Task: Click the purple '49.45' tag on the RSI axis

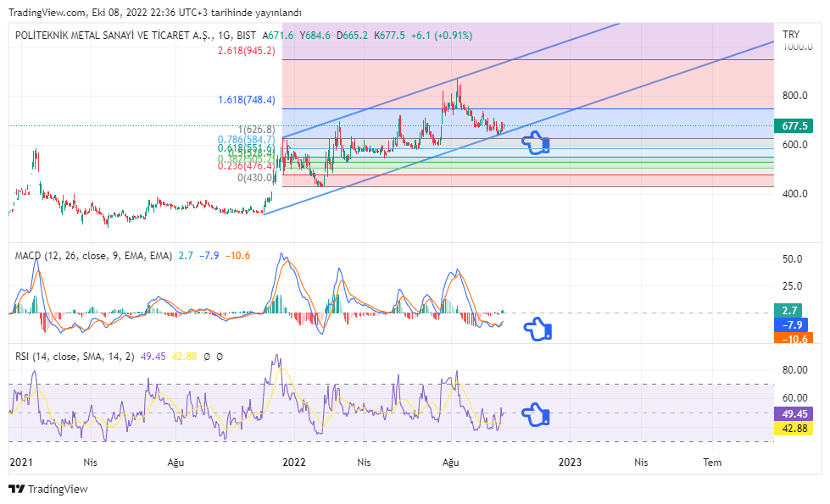Action: click(794, 413)
